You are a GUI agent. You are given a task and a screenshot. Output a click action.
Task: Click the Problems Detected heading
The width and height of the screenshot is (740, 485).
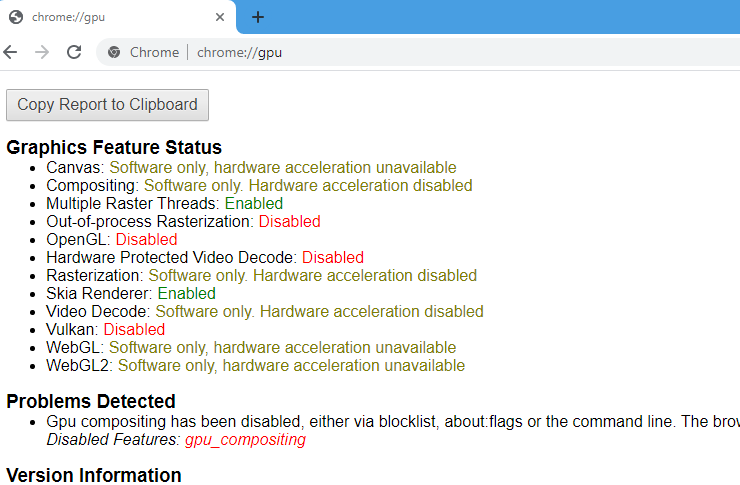(91, 401)
